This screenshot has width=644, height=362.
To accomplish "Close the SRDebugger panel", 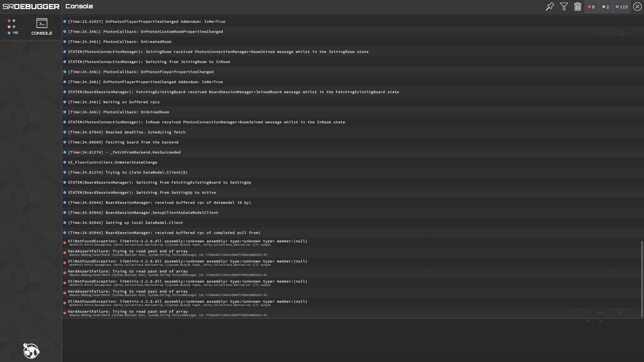I will click(637, 7).
